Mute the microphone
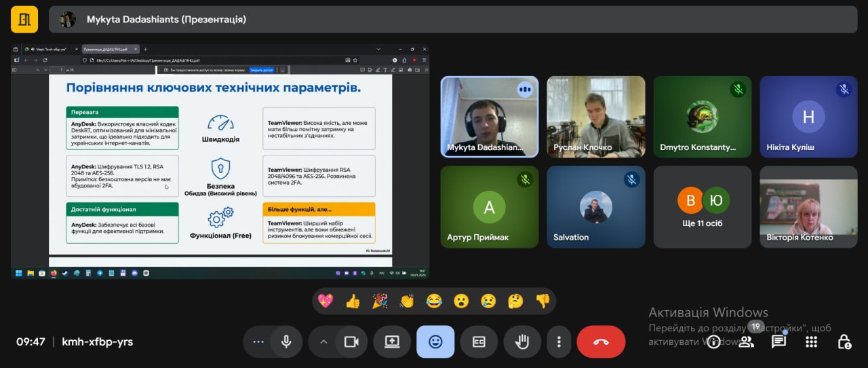The height and width of the screenshot is (368, 868). [x=286, y=342]
